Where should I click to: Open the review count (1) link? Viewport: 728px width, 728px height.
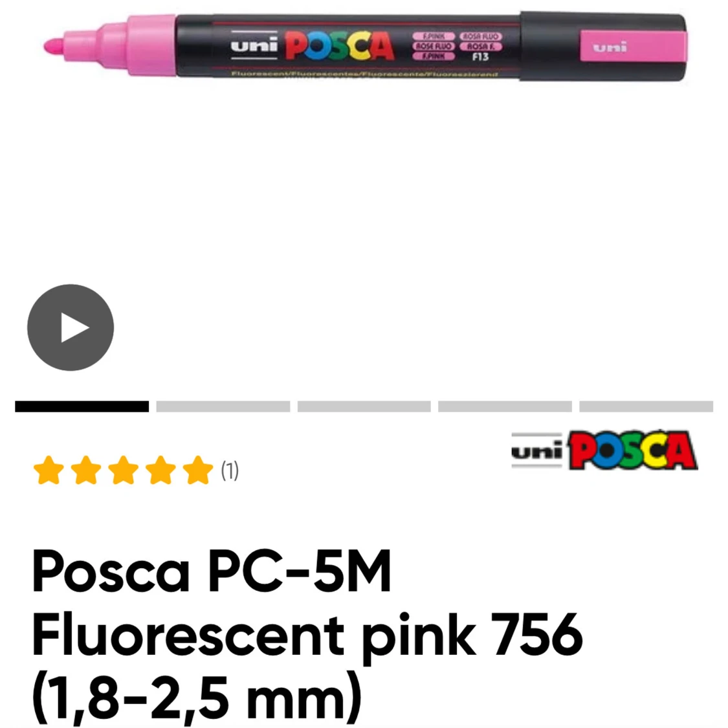coord(230,470)
